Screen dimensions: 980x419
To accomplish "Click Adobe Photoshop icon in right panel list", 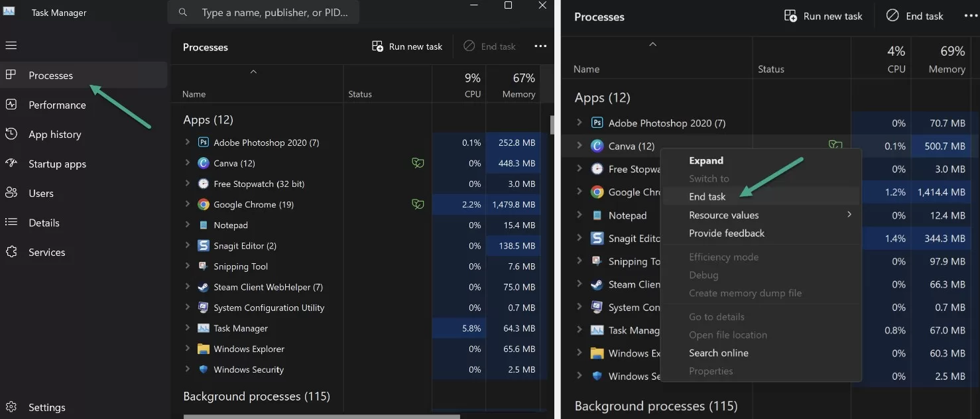I will point(597,123).
